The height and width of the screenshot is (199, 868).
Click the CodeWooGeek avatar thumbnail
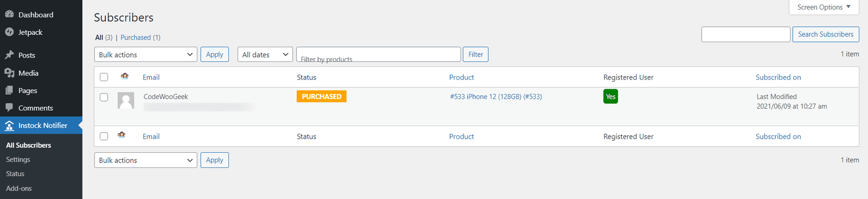126,101
